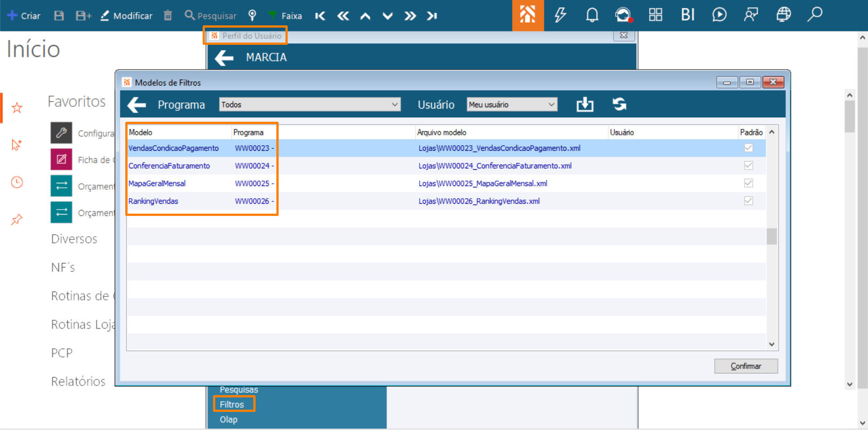Click the orange home logo icon
This screenshot has width=868, height=430.
[528, 15]
